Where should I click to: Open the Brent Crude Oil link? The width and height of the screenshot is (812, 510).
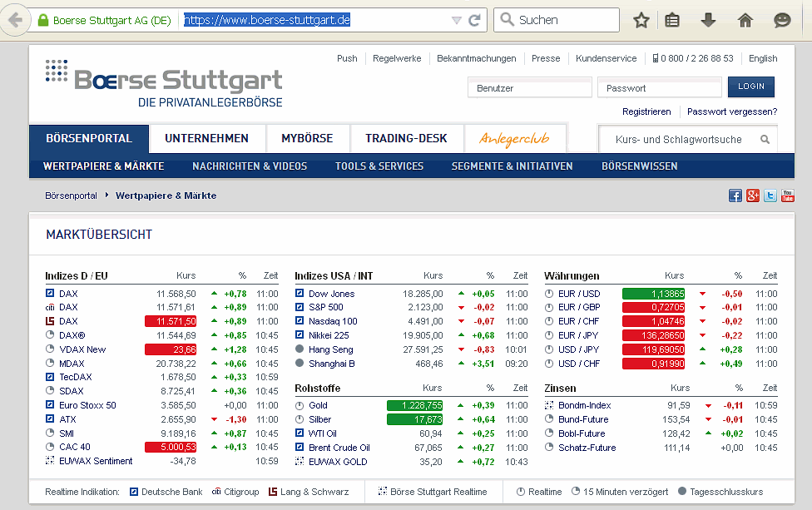point(339,448)
